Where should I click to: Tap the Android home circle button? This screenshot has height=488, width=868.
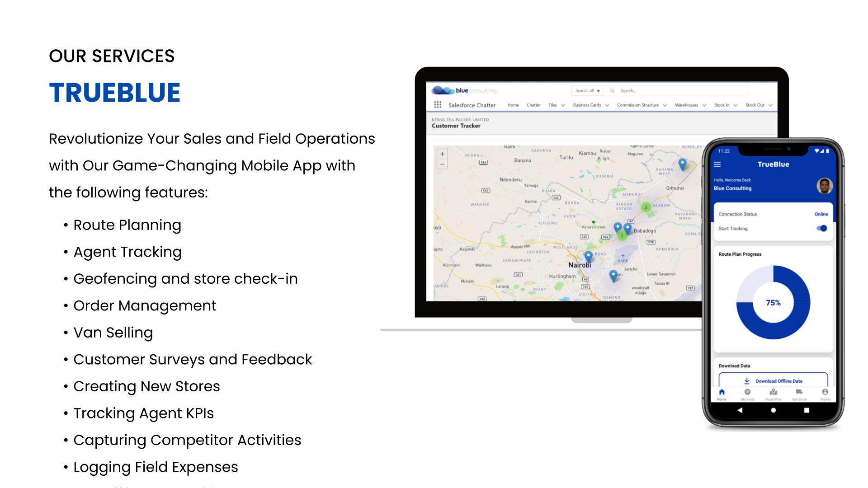(x=774, y=410)
